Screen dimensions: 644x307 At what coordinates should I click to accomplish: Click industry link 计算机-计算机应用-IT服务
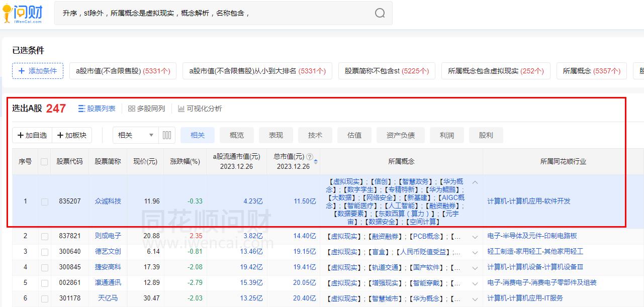[525, 298]
